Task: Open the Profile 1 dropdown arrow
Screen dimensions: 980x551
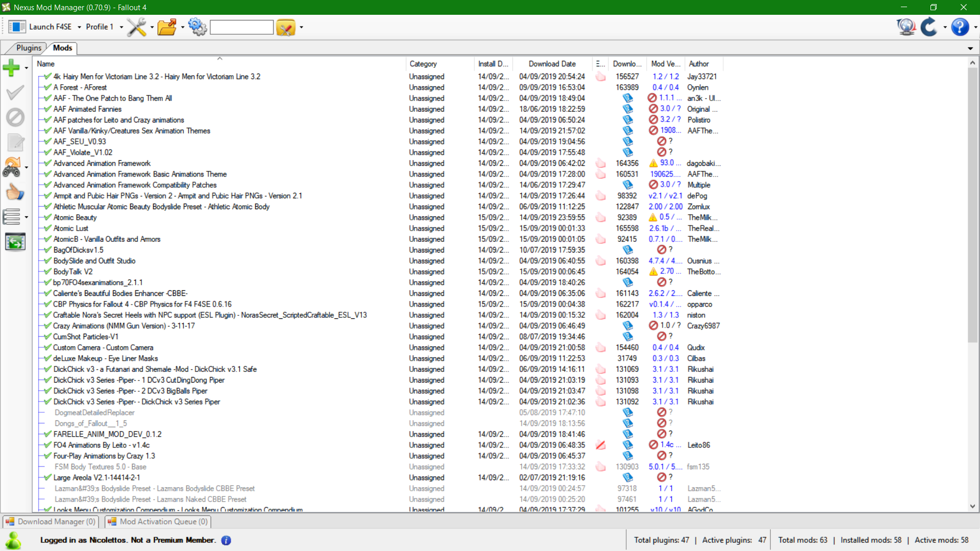Action: click(121, 27)
